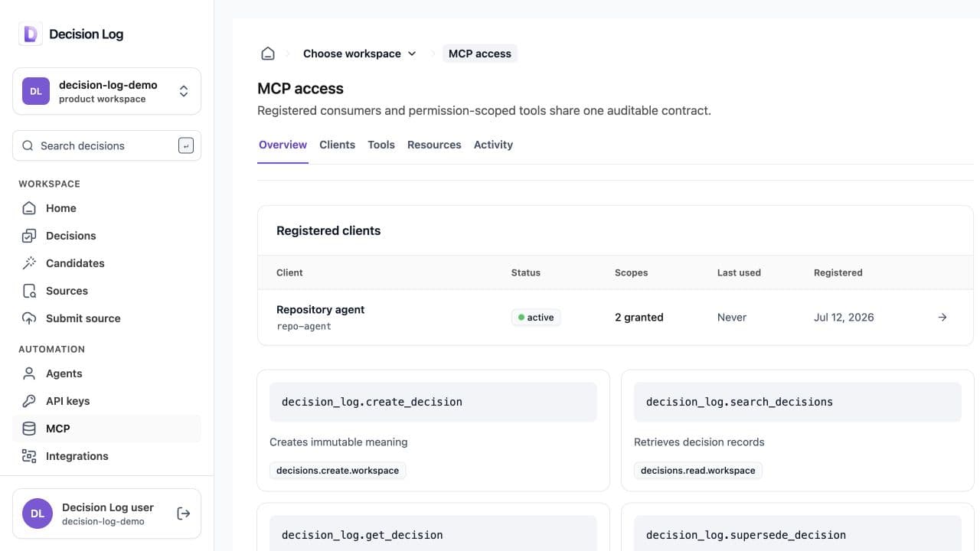Select the Overview tab
The image size is (980, 551).
[x=283, y=145]
